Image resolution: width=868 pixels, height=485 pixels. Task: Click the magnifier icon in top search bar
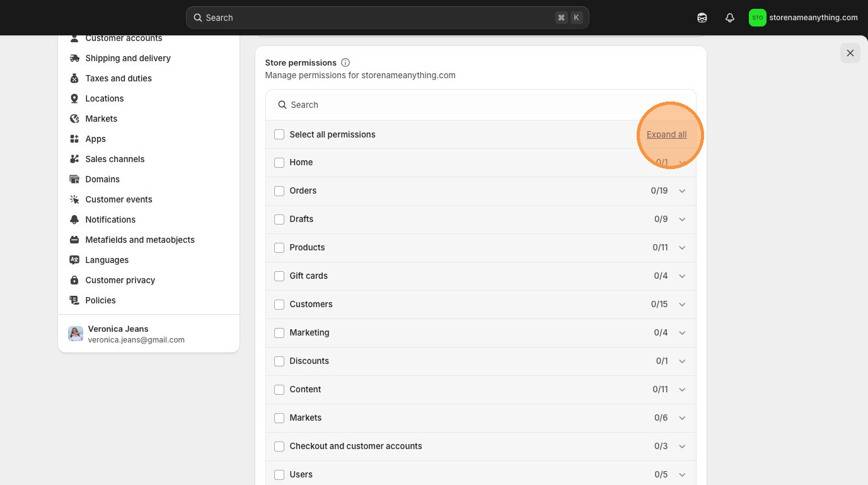(x=198, y=18)
